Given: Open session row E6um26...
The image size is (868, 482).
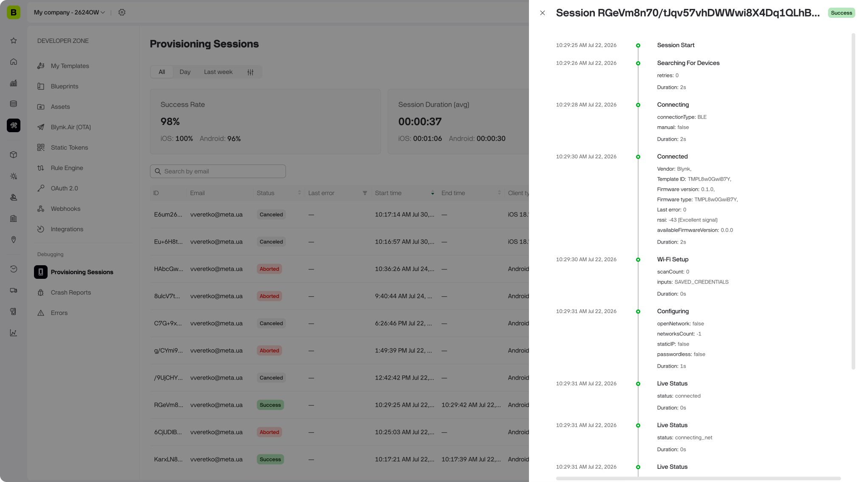Looking at the screenshot, I should (x=339, y=215).
